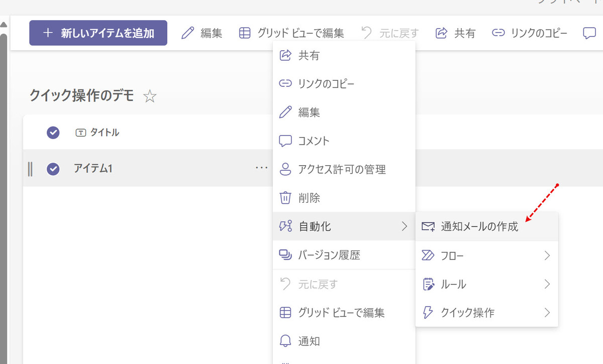Favorite the list with the star icon
Image resolution: width=603 pixels, height=364 pixels.
click(x=150, y=96)
